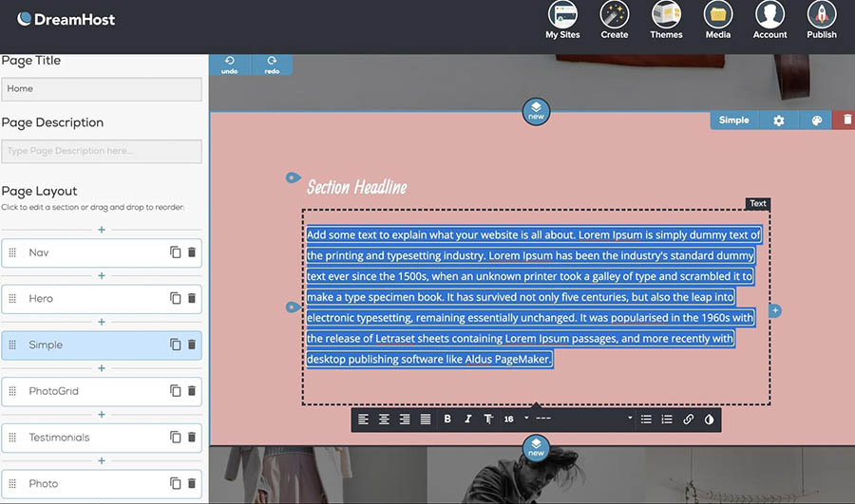This screenshot has height=504, width=855.
Task: Delete the Simple section with red trash button
Action: [x=844, y=121]
